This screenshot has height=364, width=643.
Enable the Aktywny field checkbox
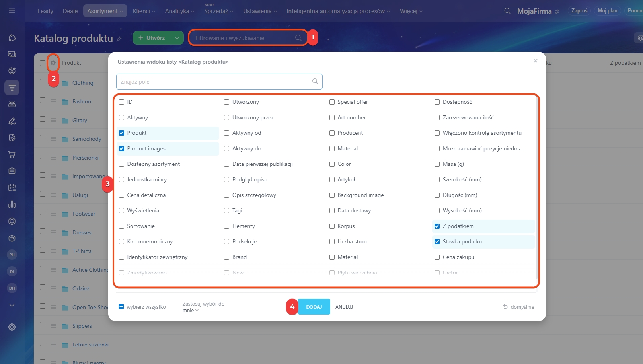click(x=122, y=118)
